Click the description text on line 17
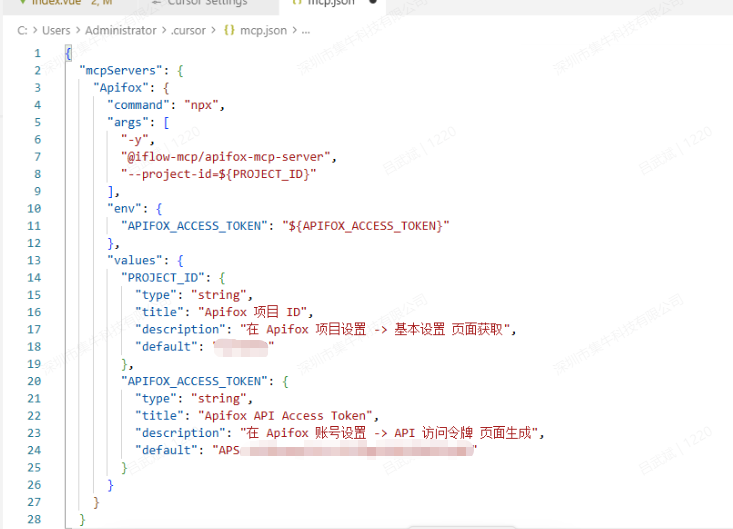733x529 pixels. pyautogui.click(x=375, y=329)
